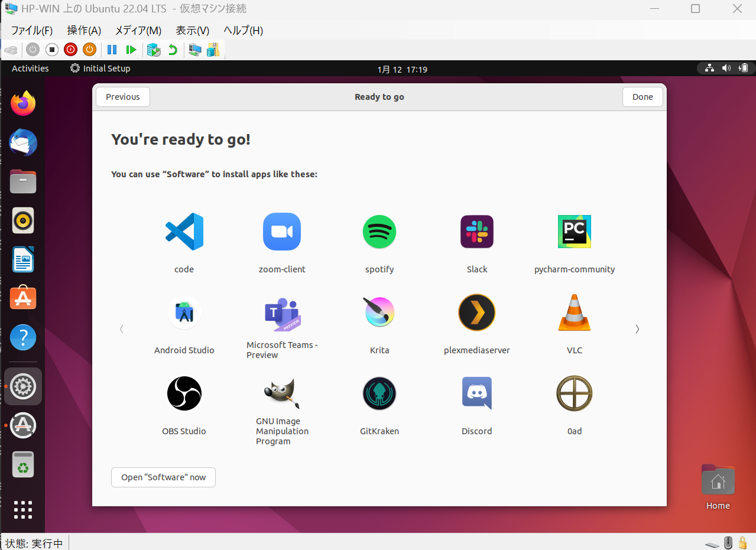Click the Spotify app icon
This screenshot has height=550, width=756.
[379, 232]
